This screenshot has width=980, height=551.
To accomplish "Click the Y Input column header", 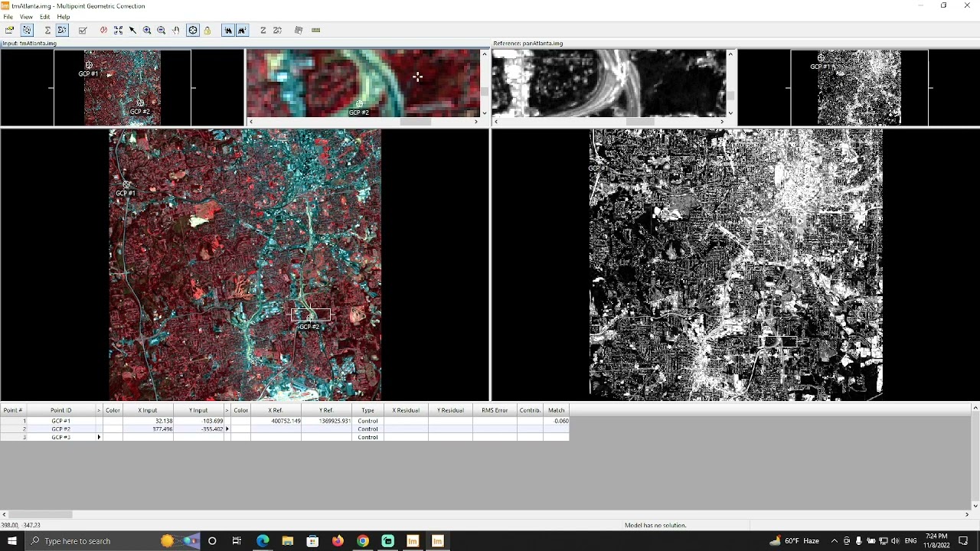I will tap(199, 410).
